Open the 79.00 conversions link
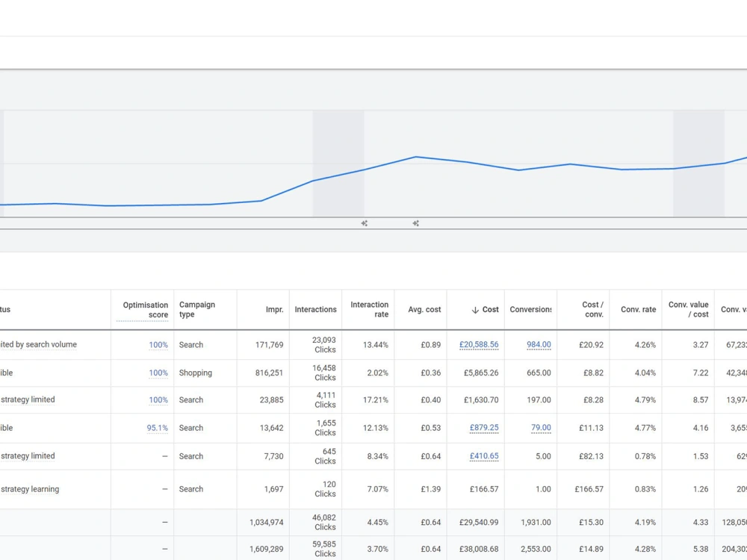This screenshot has height=560, width=747. pyautogui.click(x=541, y=428)
